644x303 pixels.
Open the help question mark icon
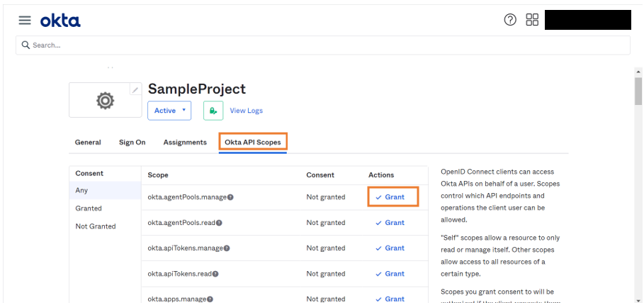point(510,20)
